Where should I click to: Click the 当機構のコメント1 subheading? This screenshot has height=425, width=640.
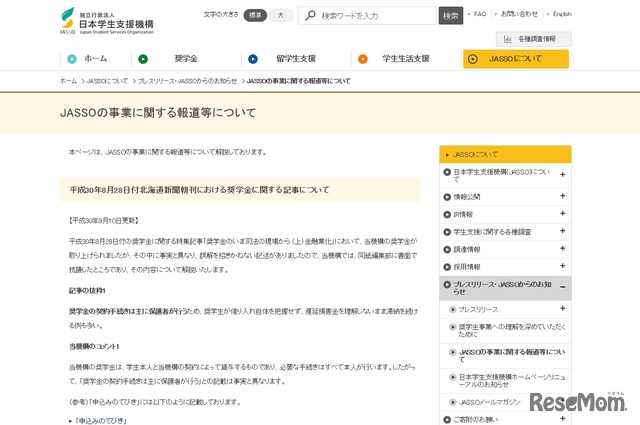[94, 346]
